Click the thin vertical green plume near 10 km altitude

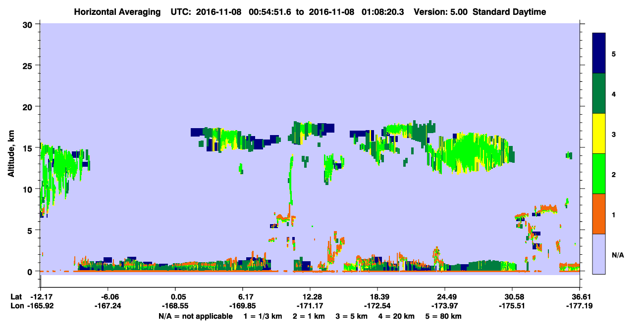pos(291,181)
